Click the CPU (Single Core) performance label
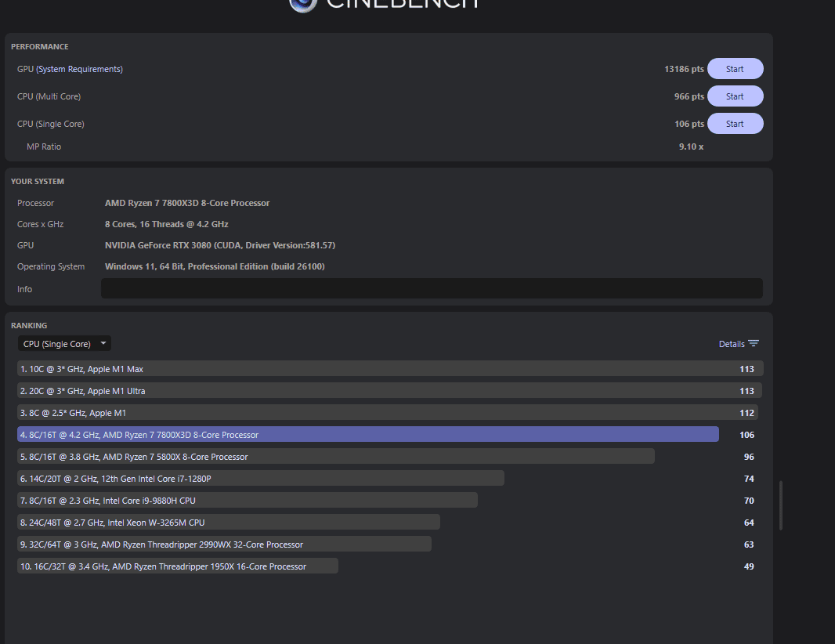Viewport: 835px width, 644px height. coord(51,124)
